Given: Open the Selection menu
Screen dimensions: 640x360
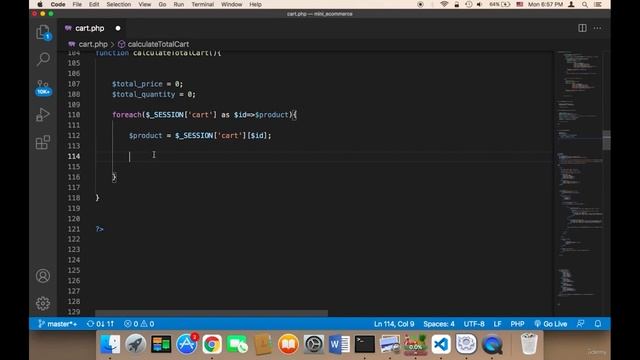Looking at the screenshot, I should coord(118,4).
